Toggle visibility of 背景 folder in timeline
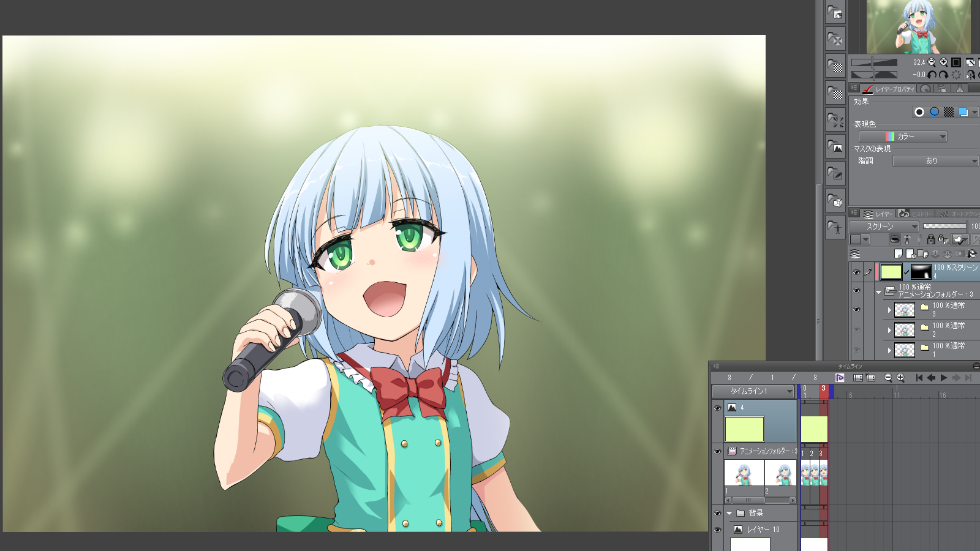 pos(717,513)
